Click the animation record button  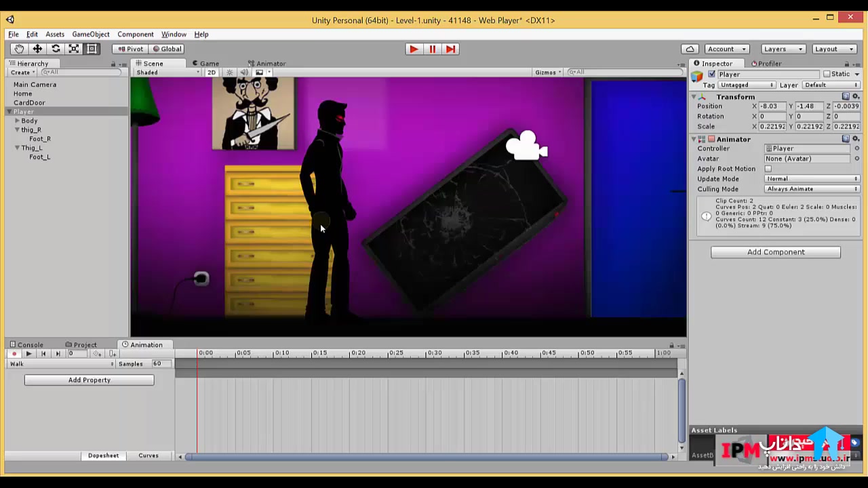tap(14, 354)
